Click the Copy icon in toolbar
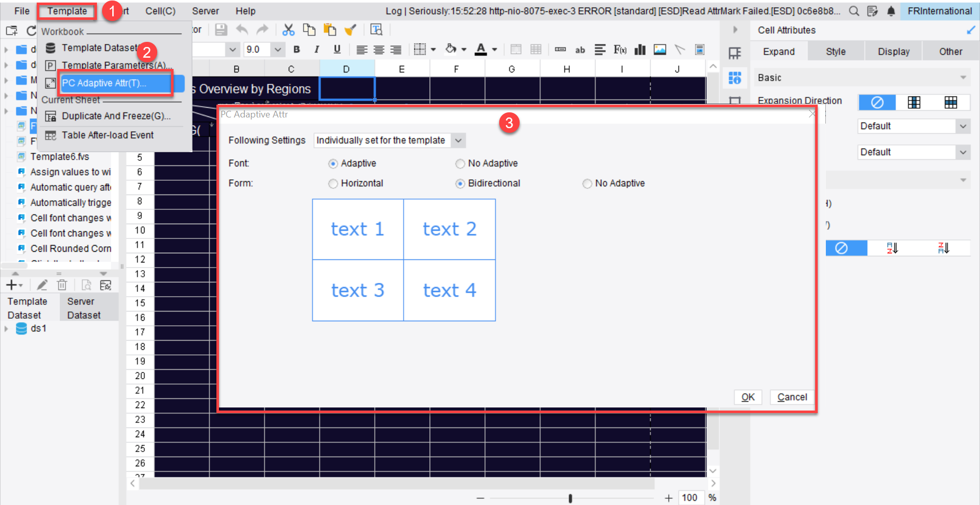The image size is (980, 505). tap(309, 30)
